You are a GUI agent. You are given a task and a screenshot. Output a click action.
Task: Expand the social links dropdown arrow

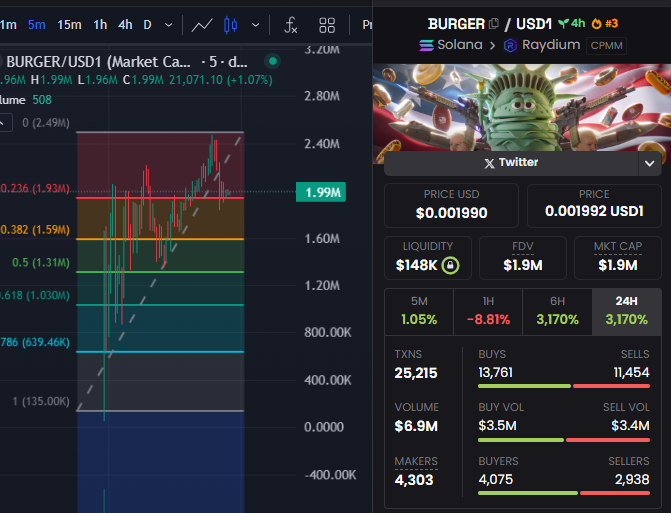[x=649, y=163]
